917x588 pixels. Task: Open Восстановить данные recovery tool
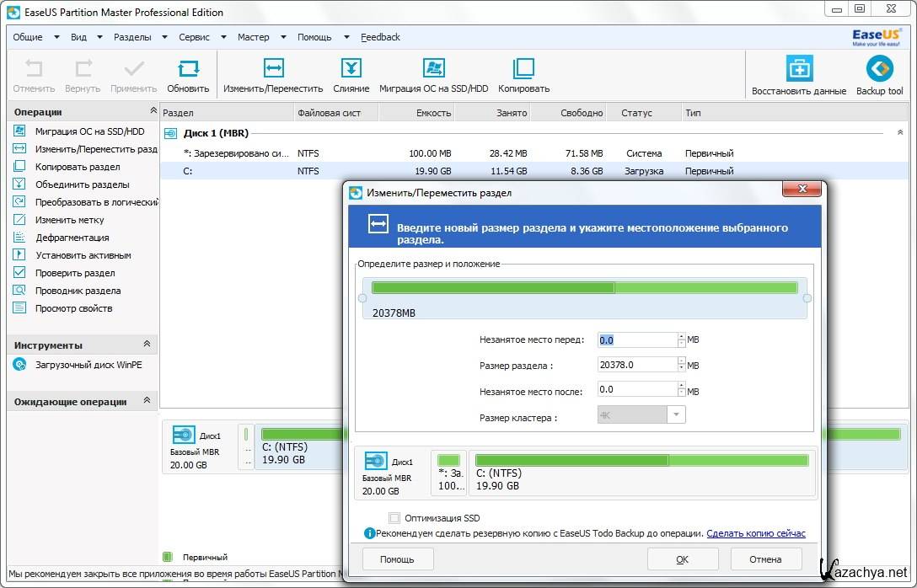pyautogui.click(x=798, y=69)
